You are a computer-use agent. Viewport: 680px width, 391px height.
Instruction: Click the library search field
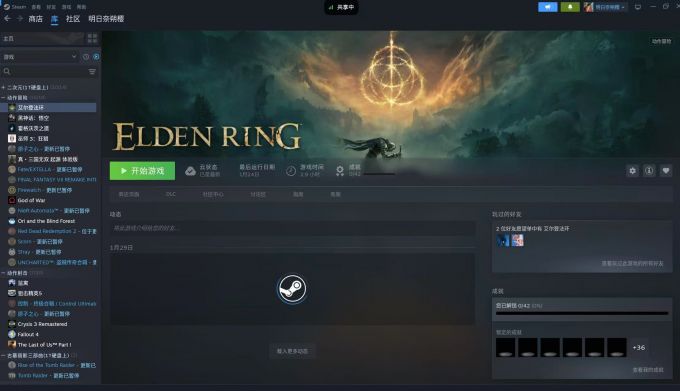[44, 72]
